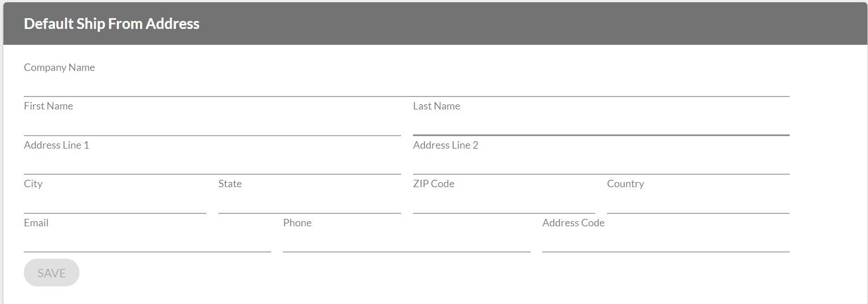Click the City input field

(x=115, y=204)
